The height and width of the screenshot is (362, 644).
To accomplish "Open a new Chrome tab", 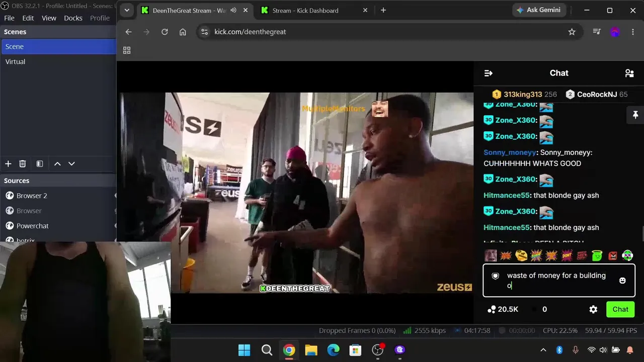I will [383, 11].
